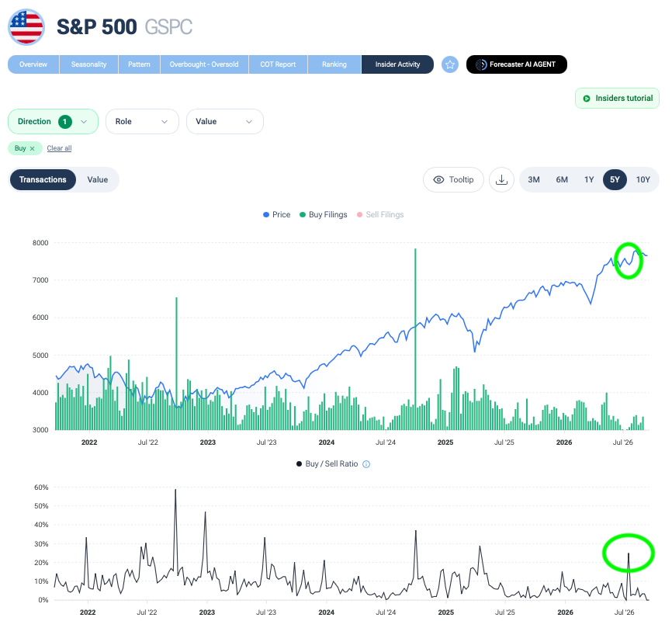Select the 10Y time range

click(643, 180)
